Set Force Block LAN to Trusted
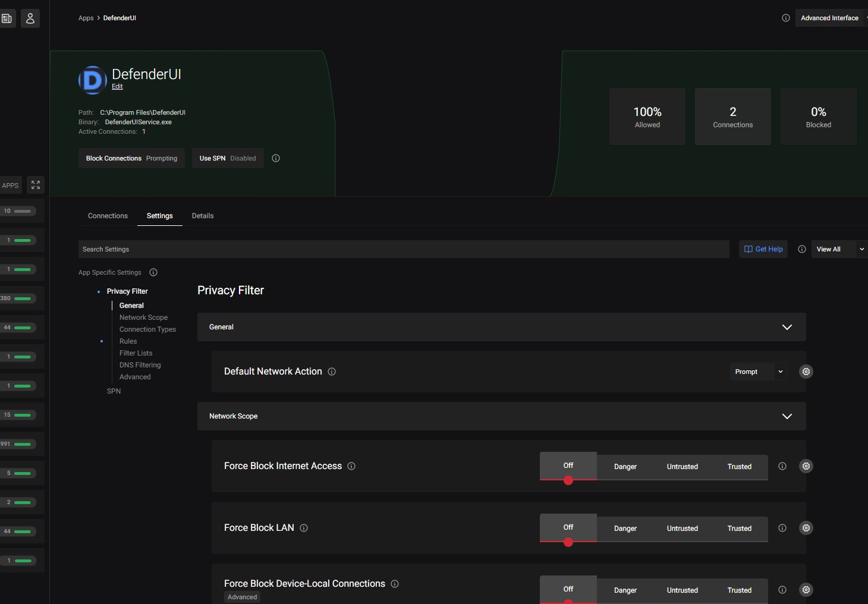Screen dimensions: 868x604 point(740,528)
